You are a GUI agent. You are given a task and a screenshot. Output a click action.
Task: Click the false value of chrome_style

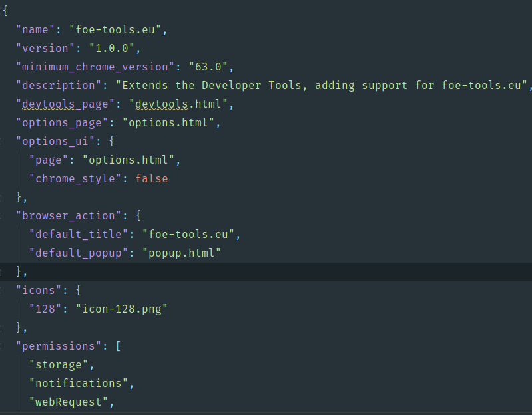pyautogui.click(x=152, y=178)
